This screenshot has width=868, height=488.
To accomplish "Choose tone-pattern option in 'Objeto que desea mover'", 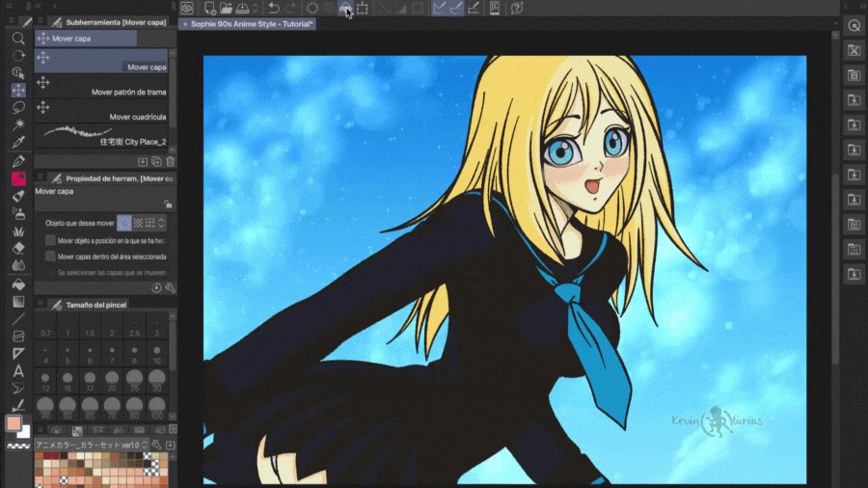I will pos(137,223).
